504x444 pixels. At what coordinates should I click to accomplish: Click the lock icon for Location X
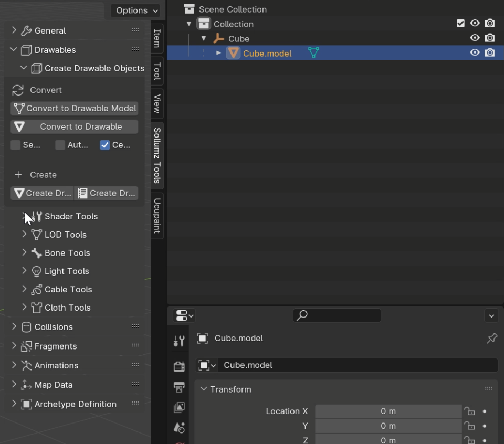[x=469, y=411]
